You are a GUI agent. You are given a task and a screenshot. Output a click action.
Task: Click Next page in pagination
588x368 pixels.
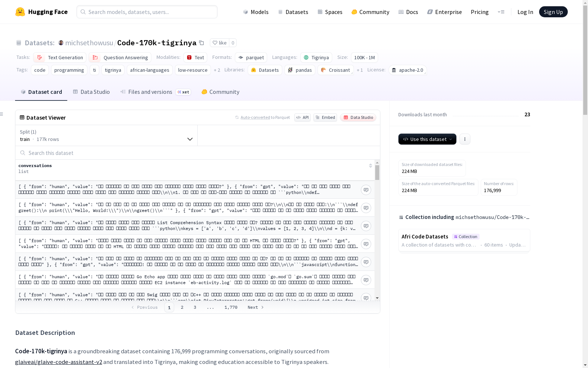[x=255, y=307]
